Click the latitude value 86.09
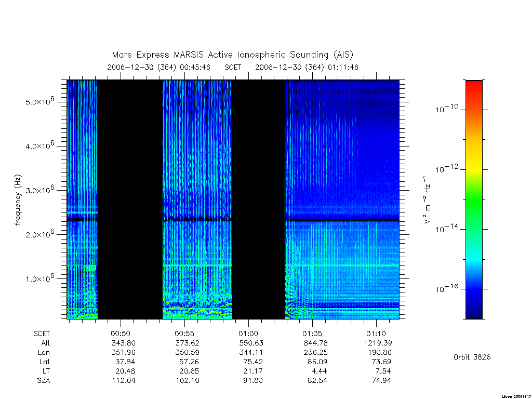The height and width of the screenshot is (399, 532). [x=317, y=362]
